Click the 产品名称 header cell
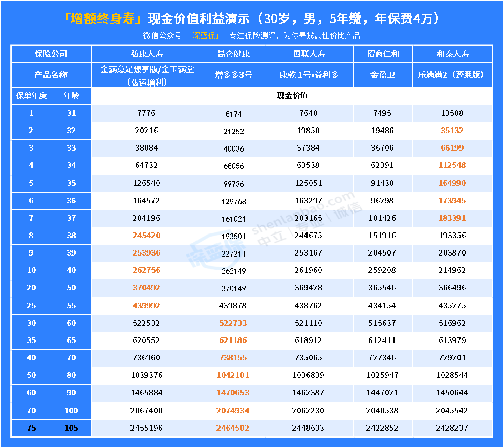This screenshot has width=504, height=447. 51,75
